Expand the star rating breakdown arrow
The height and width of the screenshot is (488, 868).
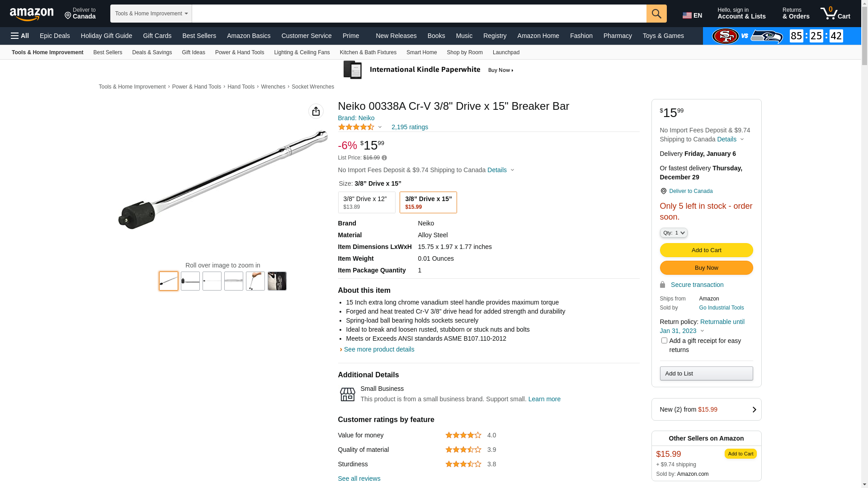(380, 127)
